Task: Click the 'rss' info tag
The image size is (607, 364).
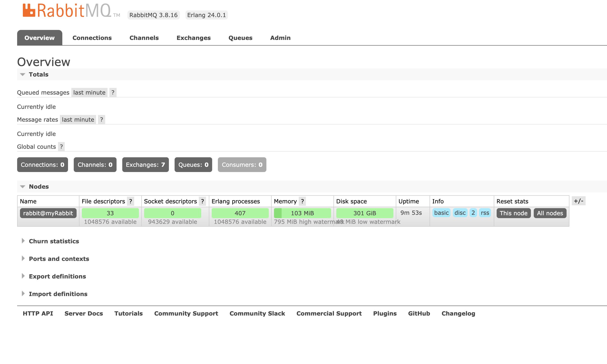Action: click(485, 213)
